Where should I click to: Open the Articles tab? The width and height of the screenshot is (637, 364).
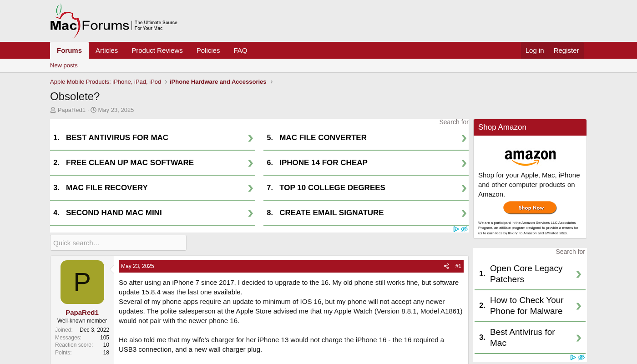point(106,51)
